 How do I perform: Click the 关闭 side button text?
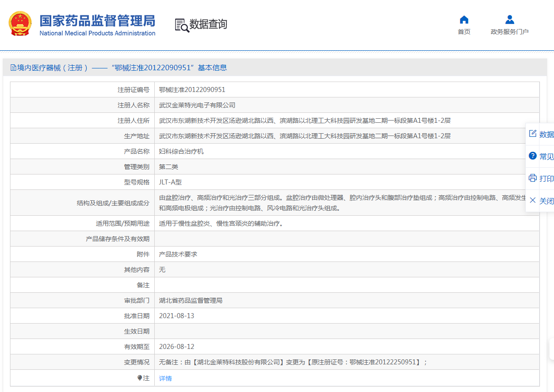(546, 201)
